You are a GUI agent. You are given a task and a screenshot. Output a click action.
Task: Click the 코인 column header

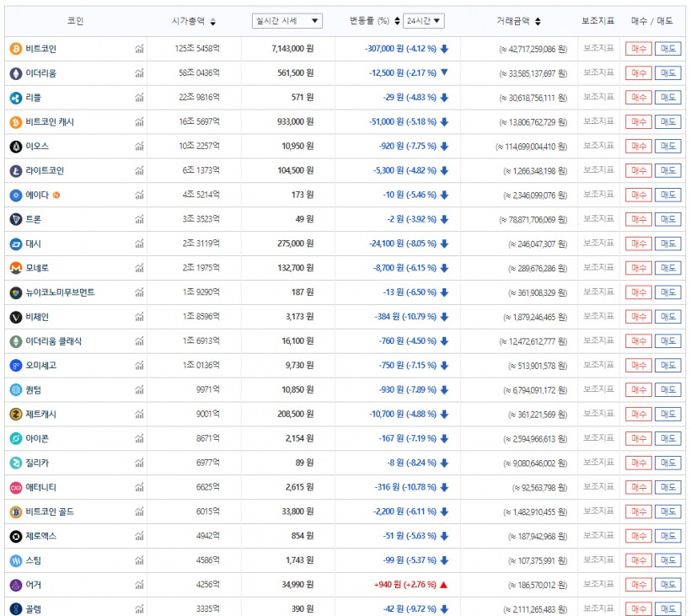coord(75,21)
